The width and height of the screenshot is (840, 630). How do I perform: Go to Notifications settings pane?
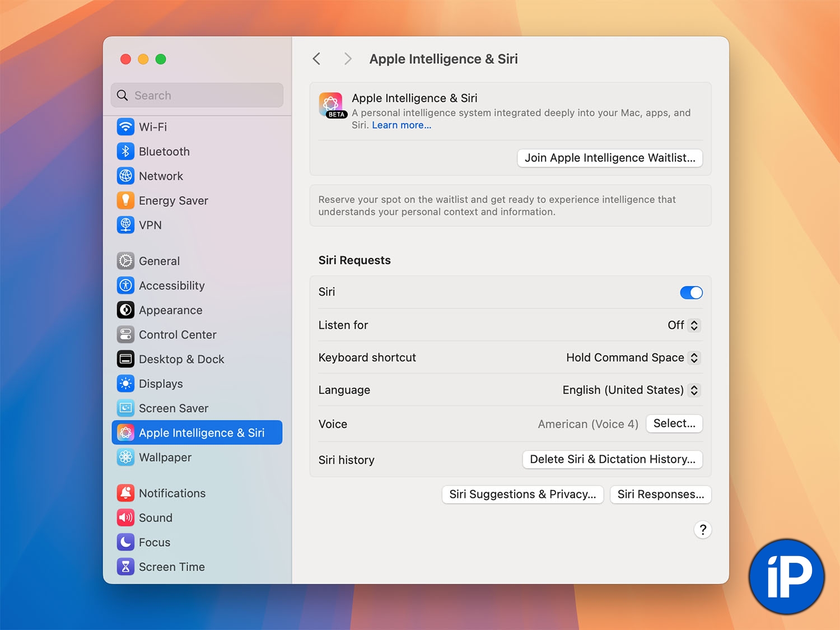click(x=172, y=493)
